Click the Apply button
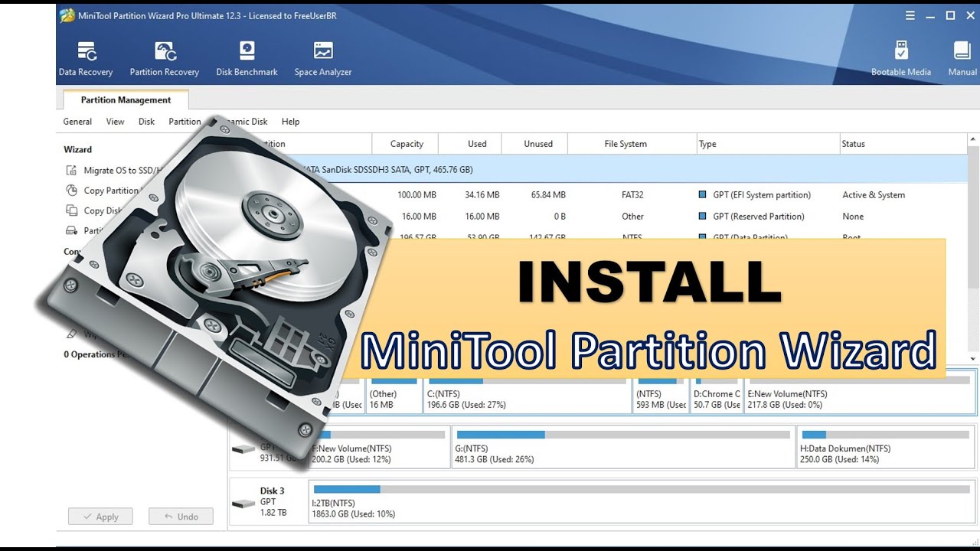 [x=100, y=517]
